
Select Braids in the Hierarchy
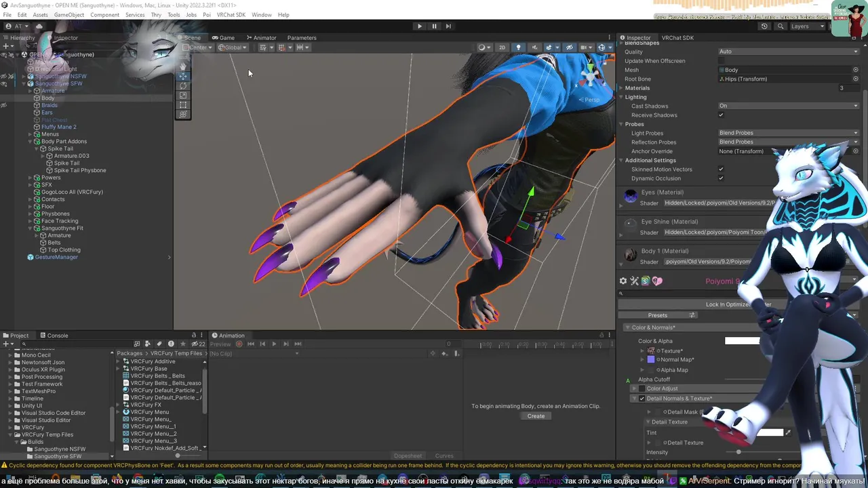[49, 106]
